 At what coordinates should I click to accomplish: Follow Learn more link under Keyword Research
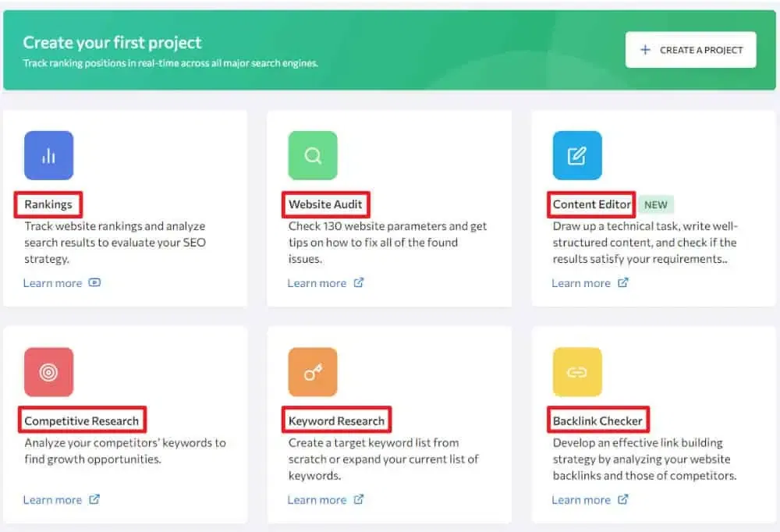[x=317, y=500]
